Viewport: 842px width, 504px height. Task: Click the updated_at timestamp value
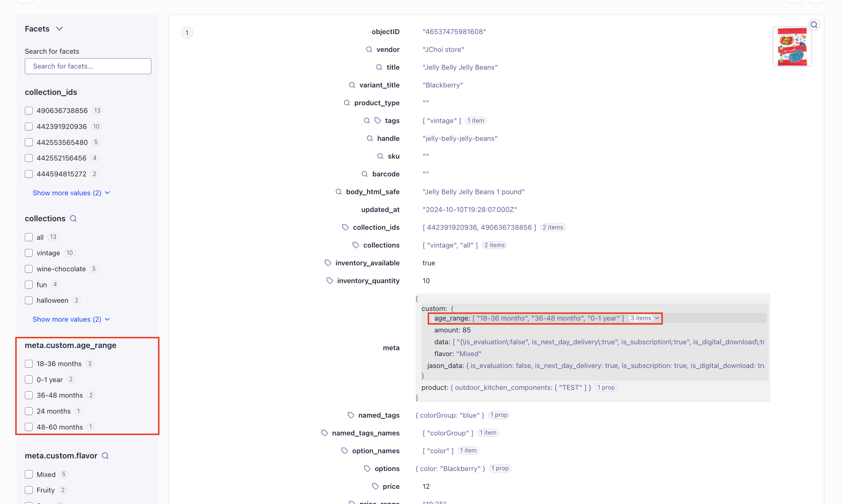click(x=470, y=209)
